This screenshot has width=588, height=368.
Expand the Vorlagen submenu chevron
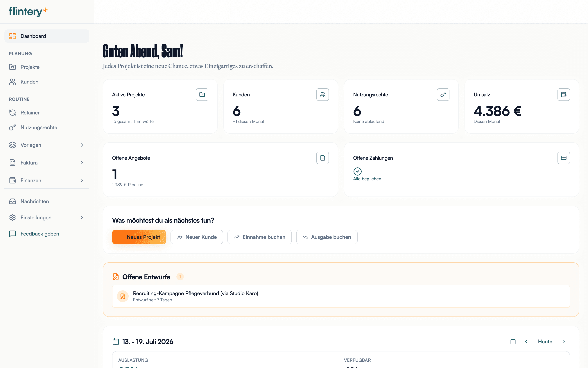point(82,145)
